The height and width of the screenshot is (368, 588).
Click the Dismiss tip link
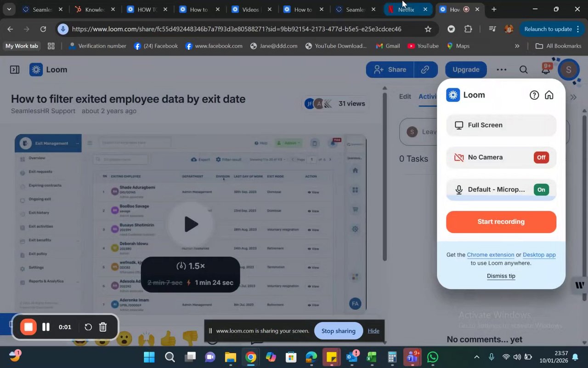(501, 276)
